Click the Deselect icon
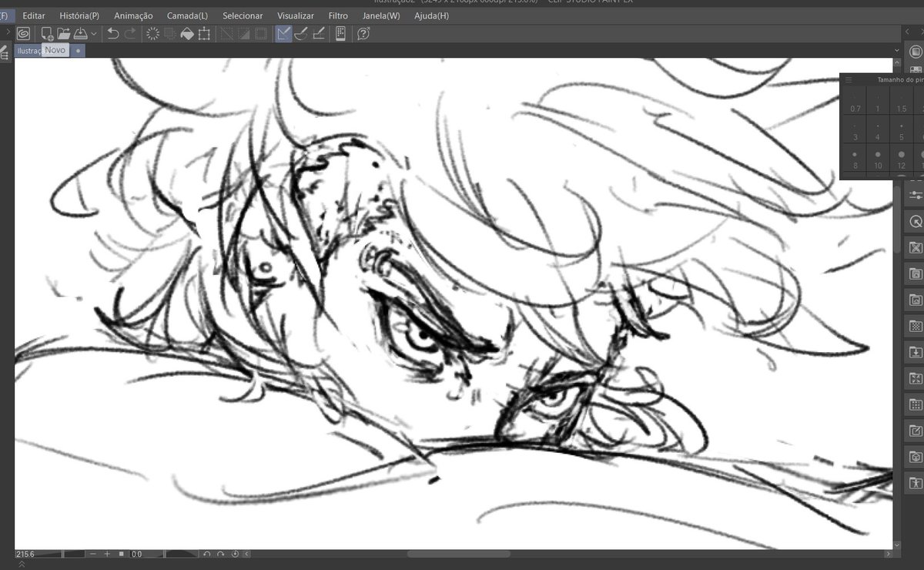This screenshot has height=570, width=924. tap(226, 34)
